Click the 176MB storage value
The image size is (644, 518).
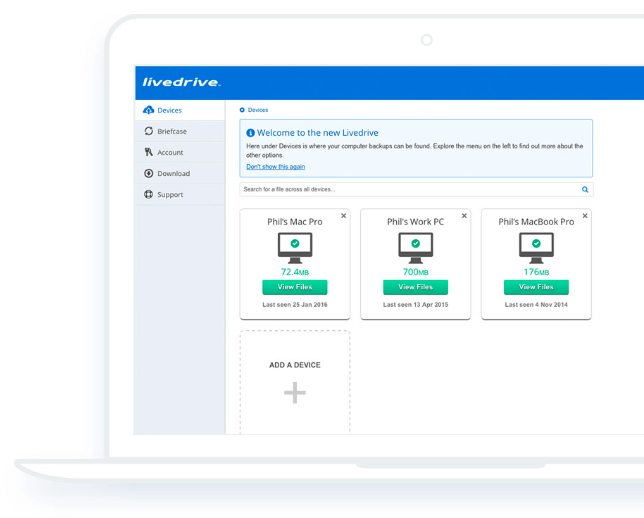pyautogui.click(x=536, y=272)
